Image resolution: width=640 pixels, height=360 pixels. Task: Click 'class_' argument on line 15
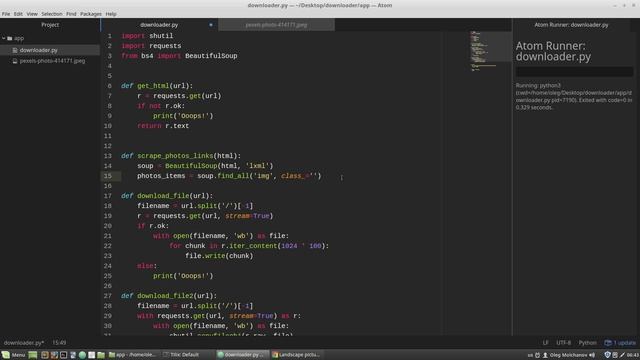[x=293, y=176]
